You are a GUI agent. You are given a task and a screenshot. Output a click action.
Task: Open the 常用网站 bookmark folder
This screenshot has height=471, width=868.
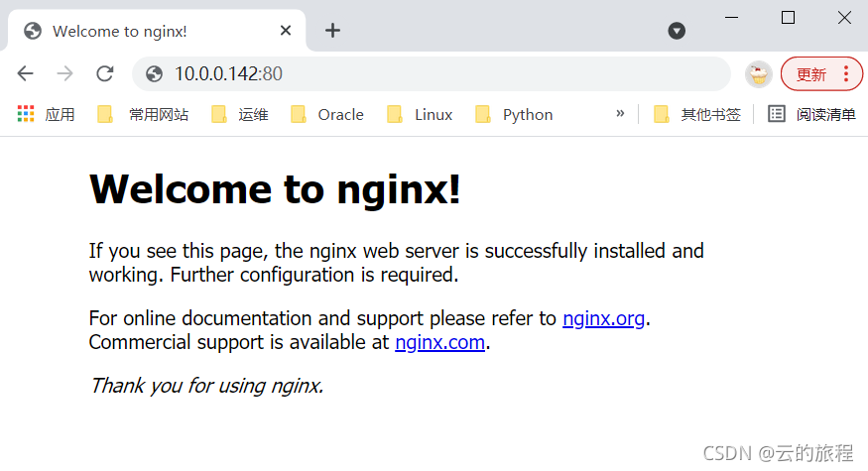[x=143, y=115]
